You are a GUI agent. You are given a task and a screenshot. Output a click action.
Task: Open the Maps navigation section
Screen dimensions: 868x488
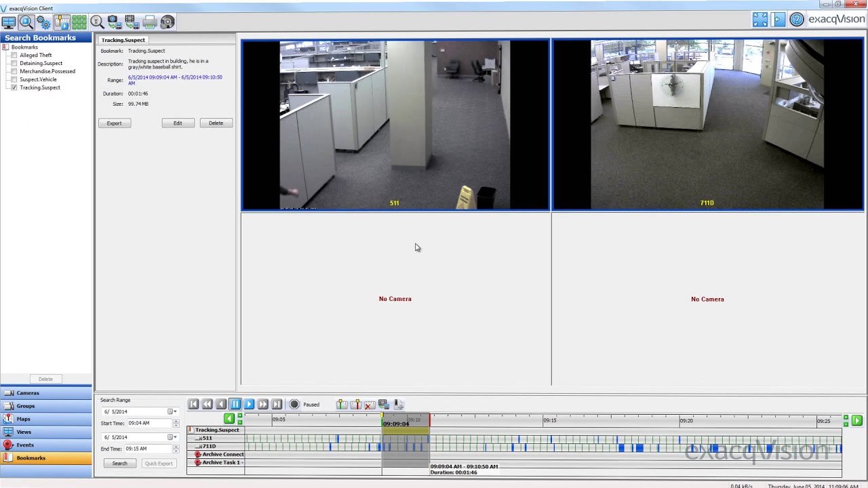(x=46, y=419)
